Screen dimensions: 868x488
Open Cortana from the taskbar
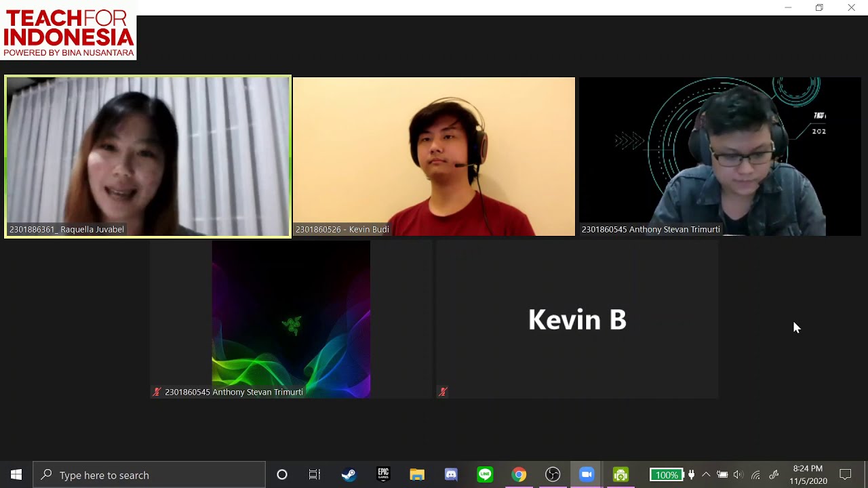click(x=282, y=475)
